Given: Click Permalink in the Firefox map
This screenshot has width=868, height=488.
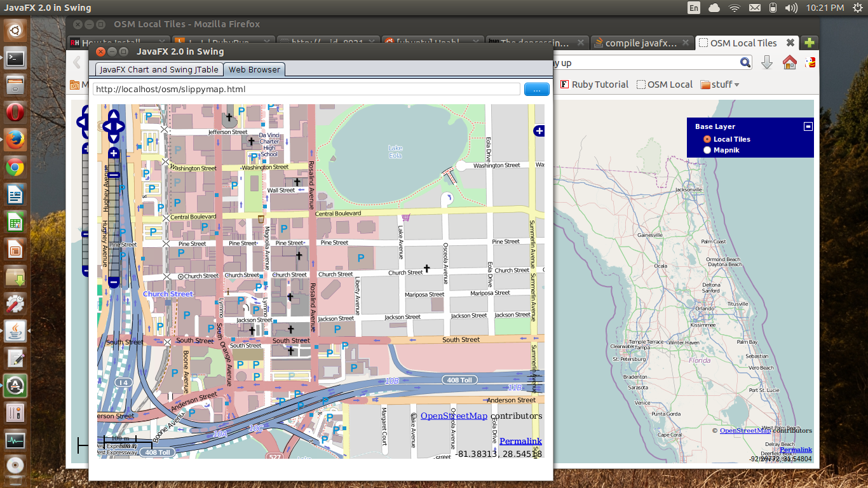Looking at the screenshot, I should point(796,450).
